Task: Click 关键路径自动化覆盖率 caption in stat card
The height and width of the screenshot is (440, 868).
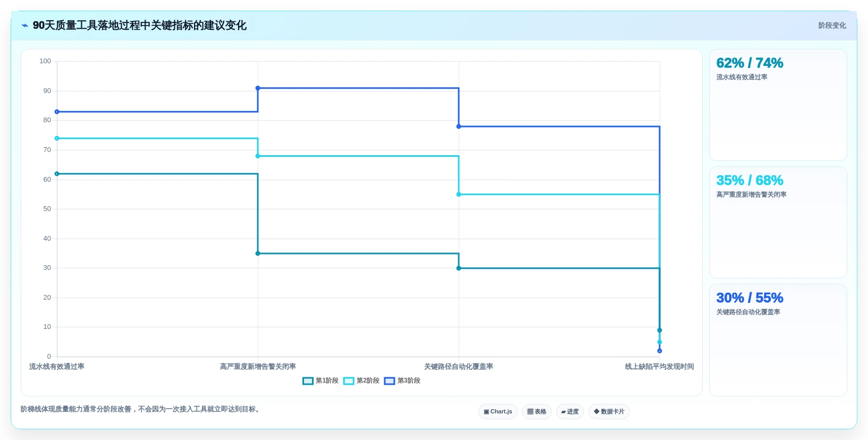Action: pyautogui.click(x=748, y=312)
